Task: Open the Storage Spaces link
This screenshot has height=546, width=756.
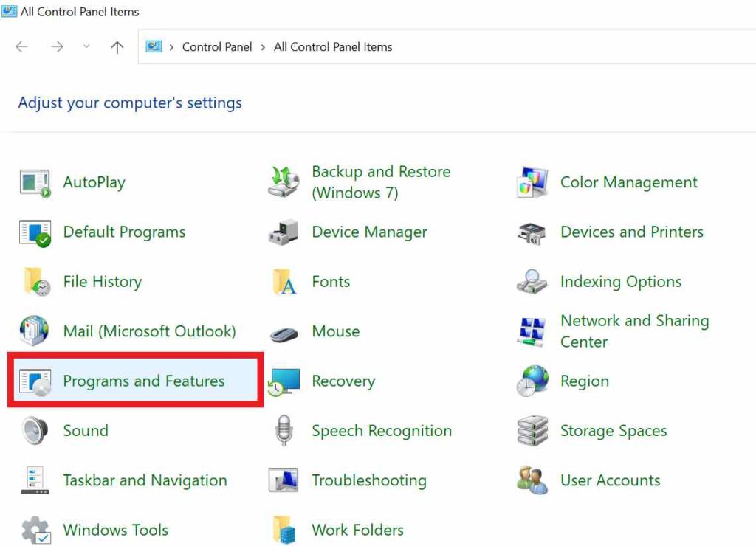Action: [x=614, y=431]
